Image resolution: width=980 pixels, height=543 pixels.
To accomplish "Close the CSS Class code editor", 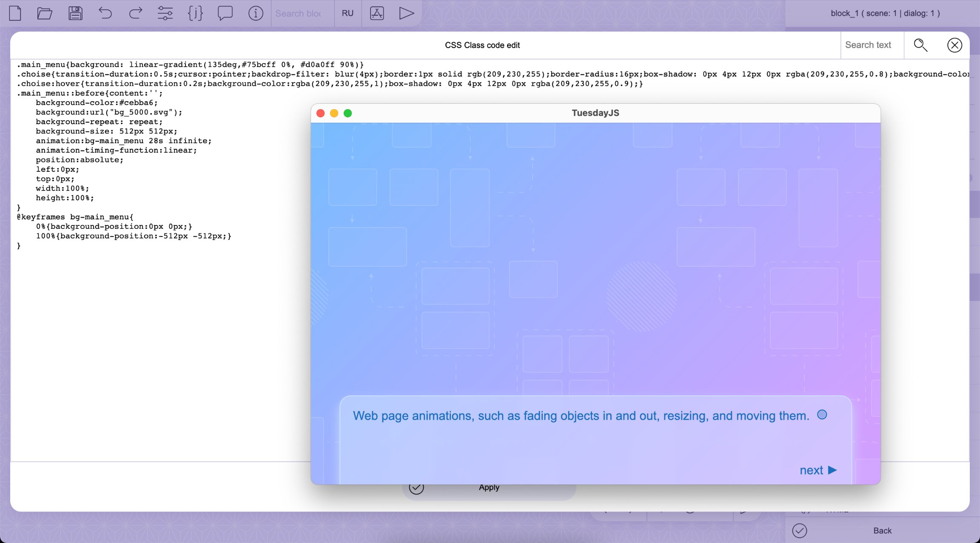I will click(x=954, y=45).
